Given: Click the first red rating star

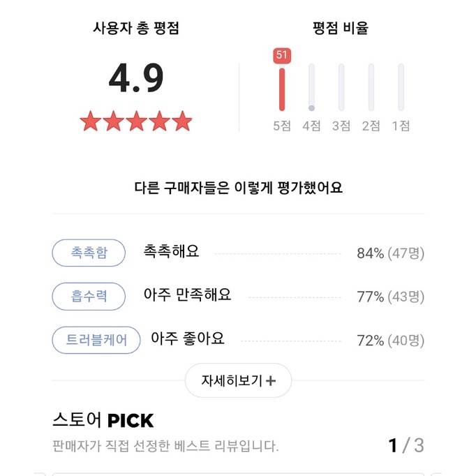Looking at the screenshot, I should pyautogui.click(x=90, y=121).
